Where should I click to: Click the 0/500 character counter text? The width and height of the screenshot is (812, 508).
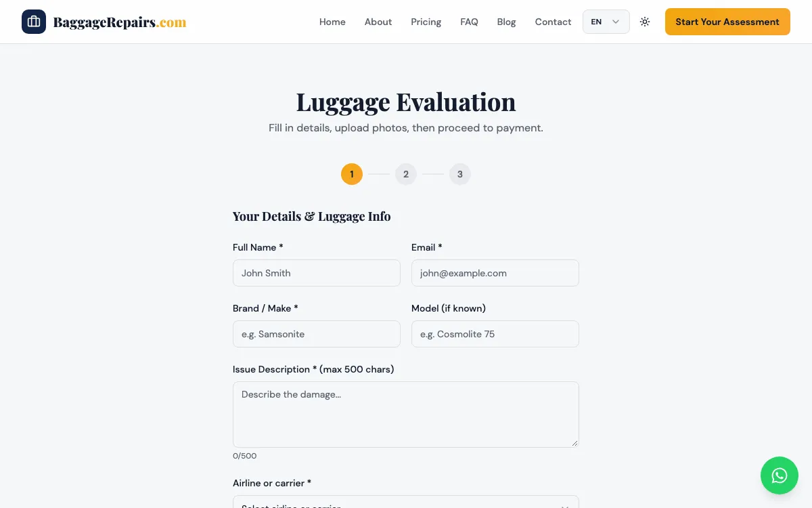coord(245,456)
